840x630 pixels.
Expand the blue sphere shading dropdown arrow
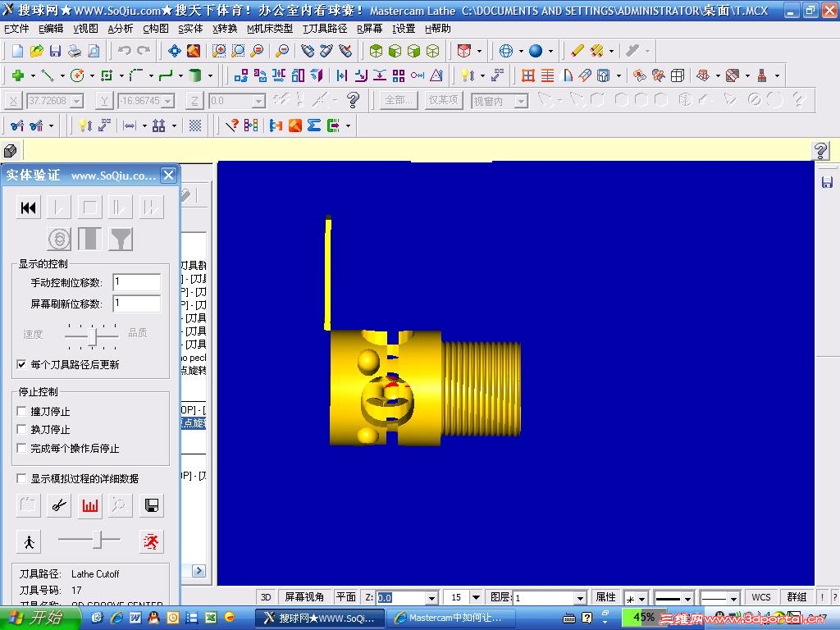[550, 52]
